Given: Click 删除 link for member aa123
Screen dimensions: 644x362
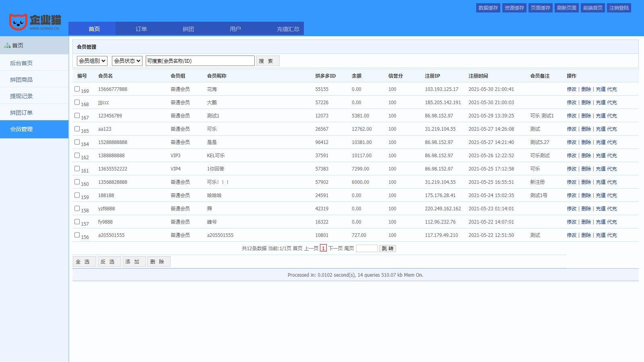Looking at the screenshot, I should (586, 129).
